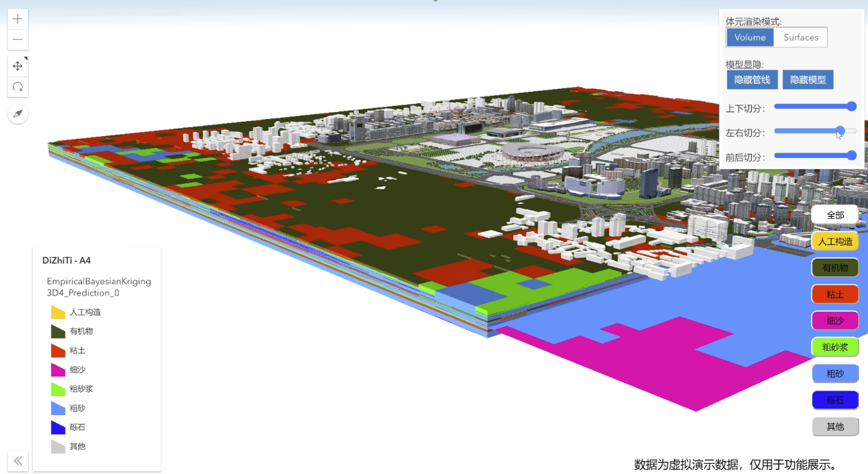Collapse the legend panel with double-chevron
The image size is (868, 474).
point(18,461)
